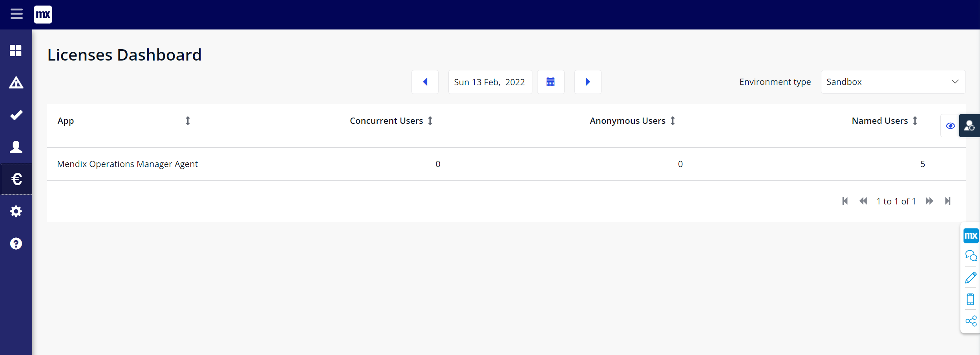Toggle column visibility eye icon
This screenshot has width=980, height=355.
950,126
